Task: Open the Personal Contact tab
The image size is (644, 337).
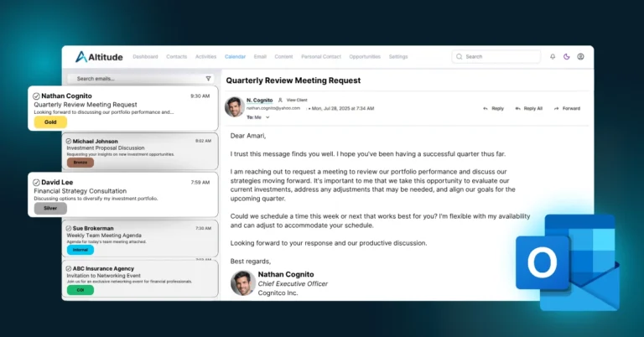Action: point(321,57)
